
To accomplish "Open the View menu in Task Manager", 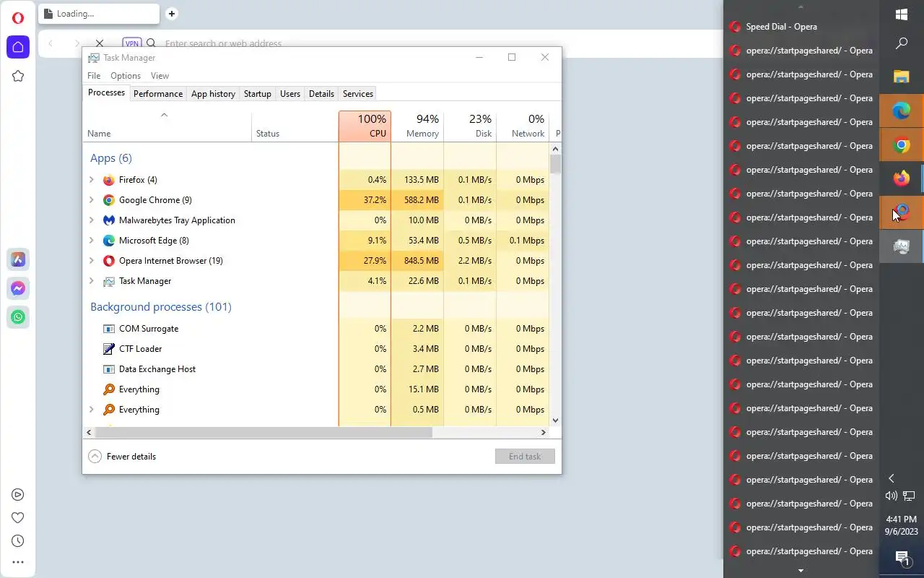I will pyautogui.click(x=160, y=76).
